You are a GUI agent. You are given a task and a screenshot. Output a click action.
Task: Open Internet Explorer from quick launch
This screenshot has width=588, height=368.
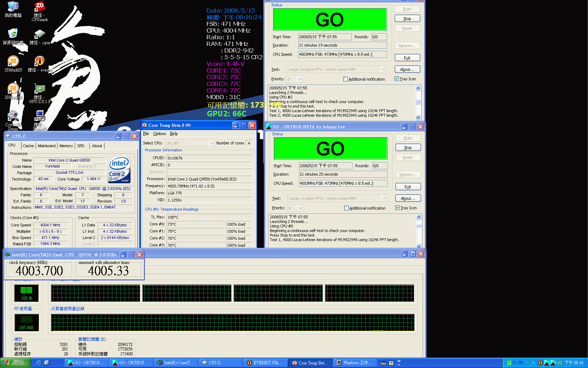coord(39,363)
